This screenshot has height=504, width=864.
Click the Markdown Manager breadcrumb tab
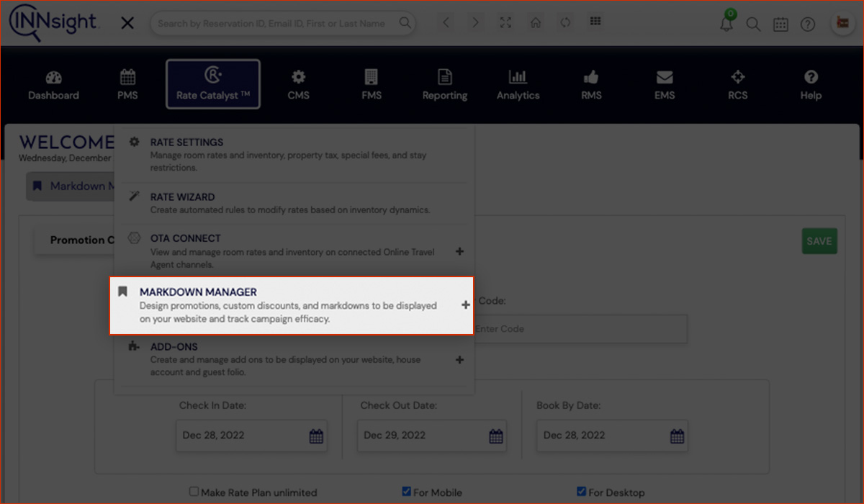coord(71,186)
